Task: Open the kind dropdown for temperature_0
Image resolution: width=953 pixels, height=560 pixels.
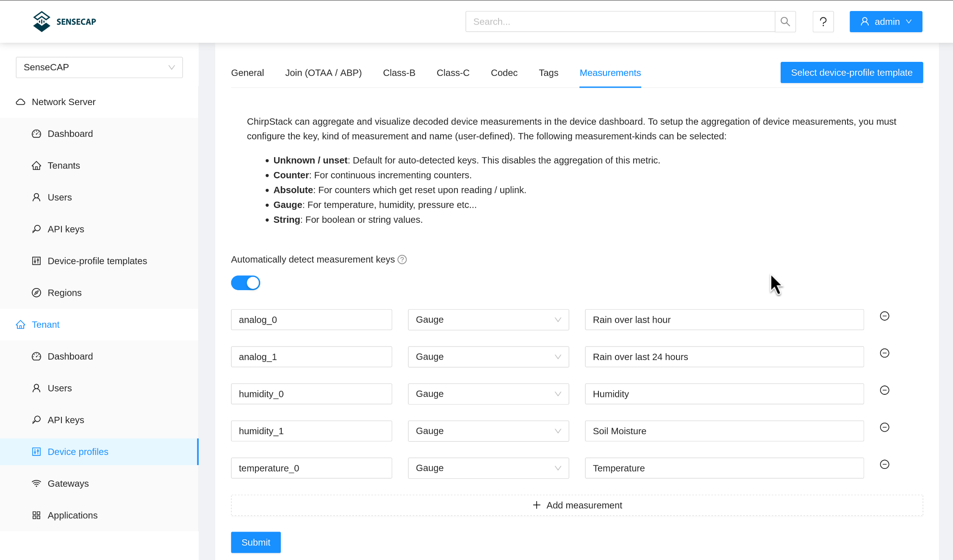Action: (488, 468)
